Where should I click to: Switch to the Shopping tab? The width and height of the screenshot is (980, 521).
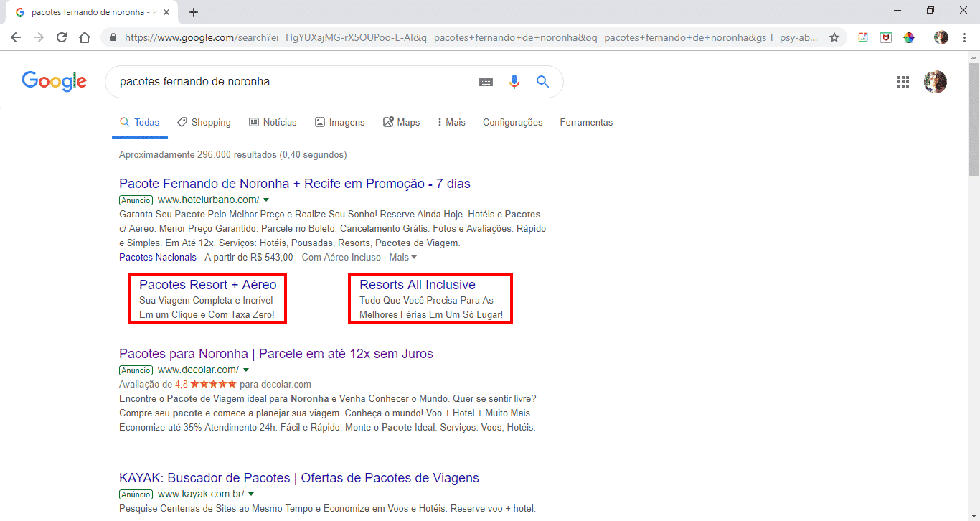pos(204,123)
